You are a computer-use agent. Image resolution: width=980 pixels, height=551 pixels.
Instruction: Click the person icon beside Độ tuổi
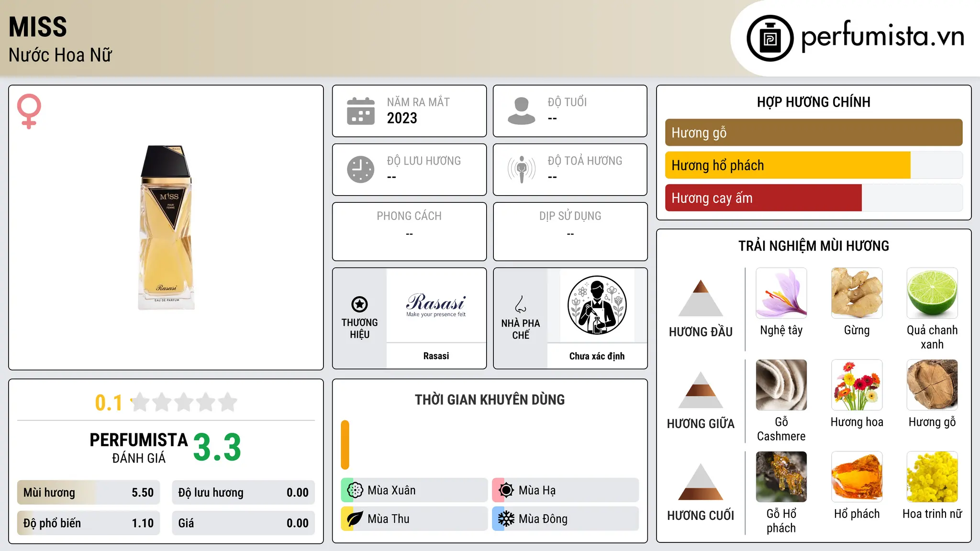click(522, 111)
